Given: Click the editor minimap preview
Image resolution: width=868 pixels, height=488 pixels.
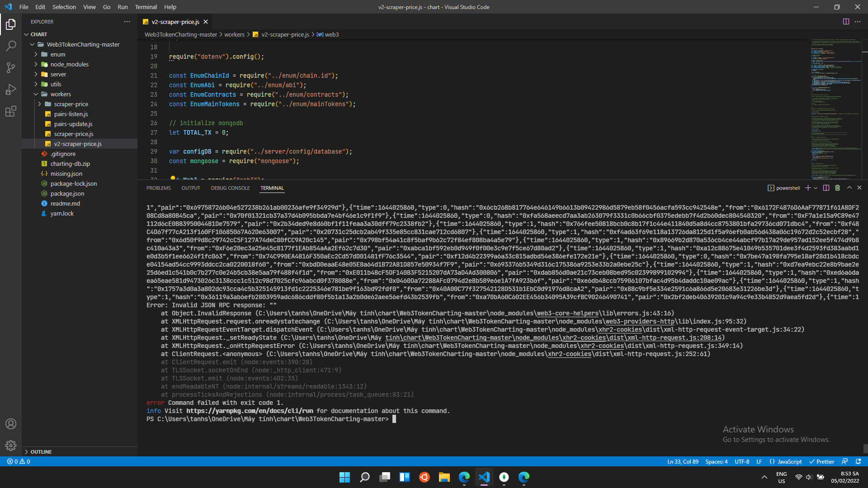Looking at the screenshot, I should 836,109.
